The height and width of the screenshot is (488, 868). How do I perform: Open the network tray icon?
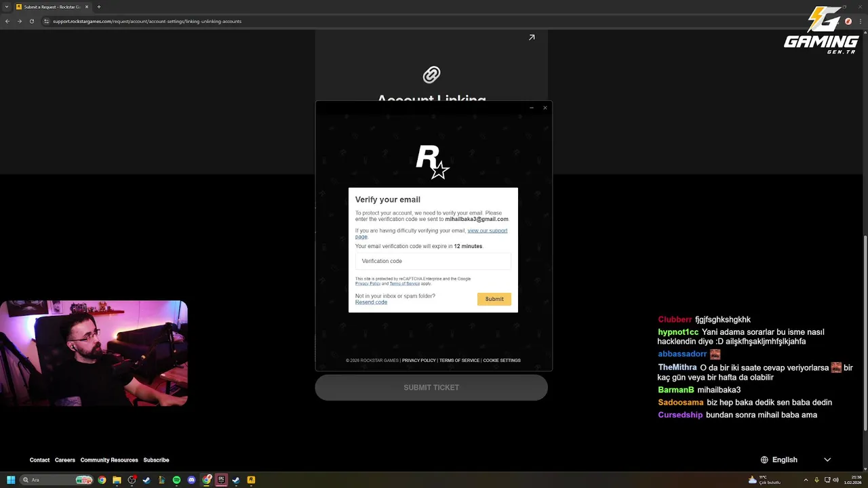pos(827,480)
